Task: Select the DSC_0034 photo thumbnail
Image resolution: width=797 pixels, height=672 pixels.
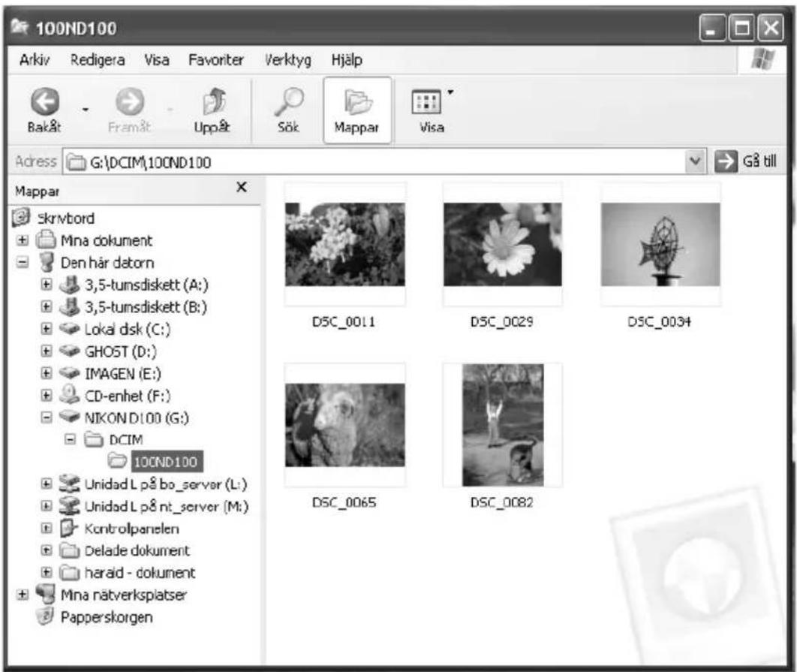Action: pos(660,244)
